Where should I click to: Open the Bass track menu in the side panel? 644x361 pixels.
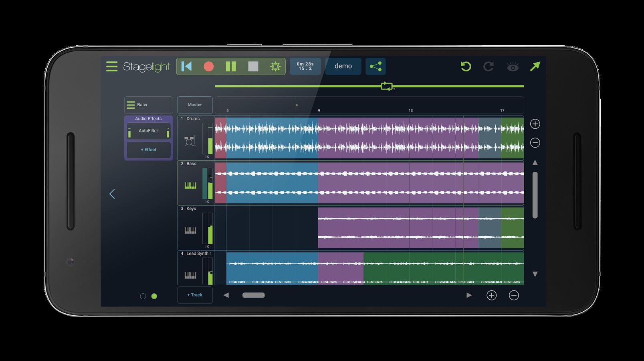[131, 105]
